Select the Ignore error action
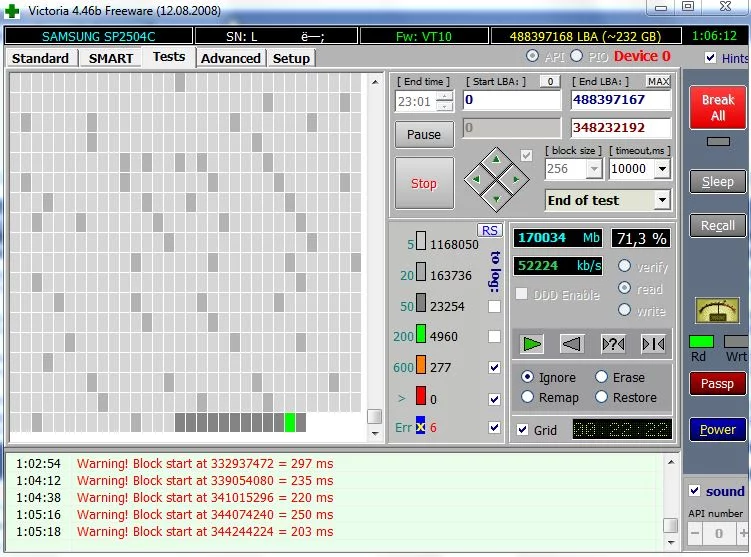 tap(527, 377)
